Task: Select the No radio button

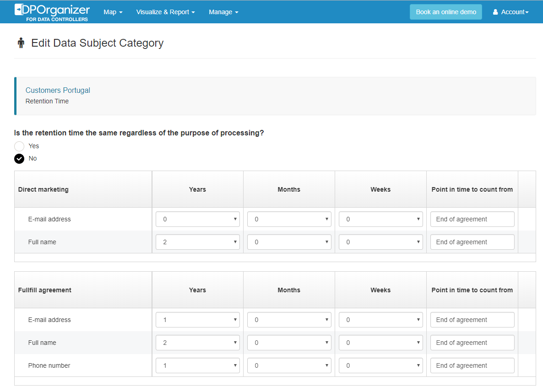Action: (19, 159)
